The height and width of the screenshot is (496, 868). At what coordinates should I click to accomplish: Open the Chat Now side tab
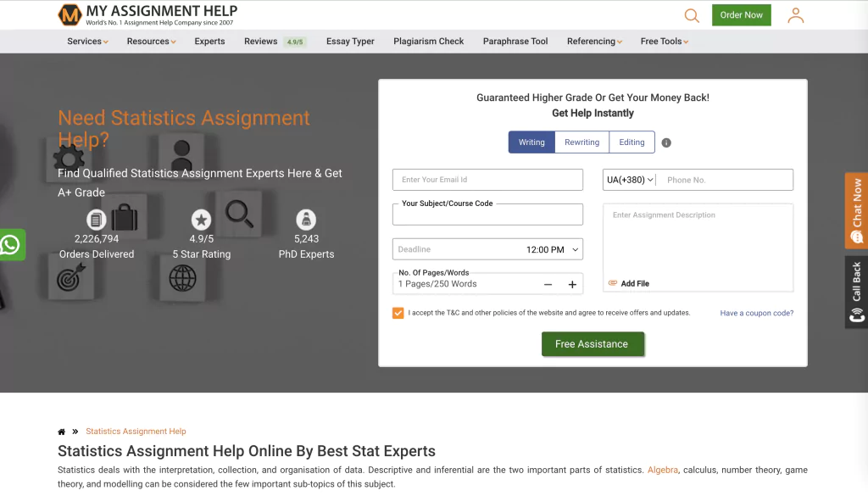856,210
